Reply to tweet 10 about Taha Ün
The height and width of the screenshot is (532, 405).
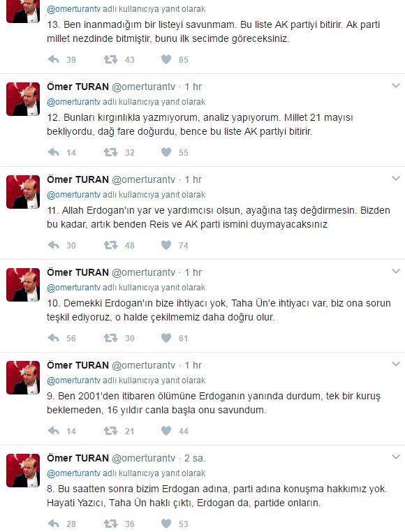(x=54, y=338)
